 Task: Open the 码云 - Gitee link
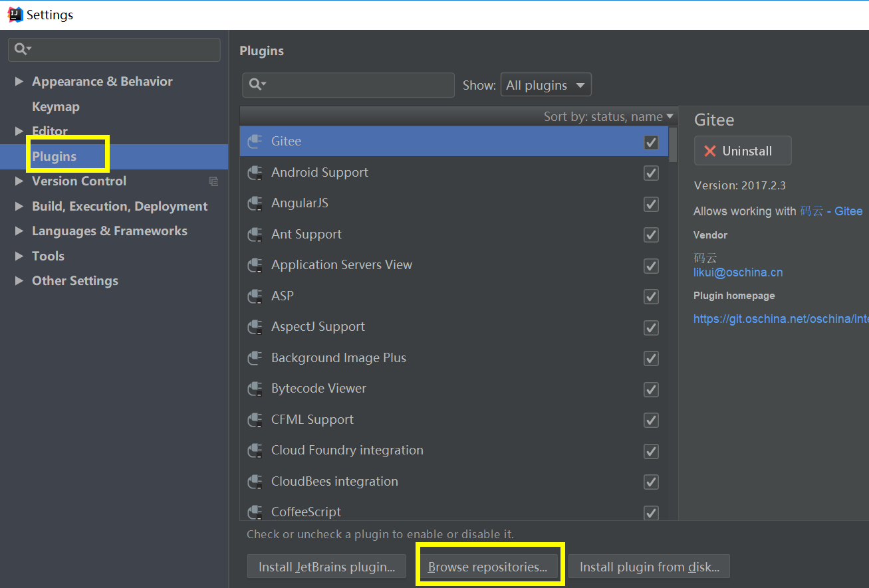831,211
